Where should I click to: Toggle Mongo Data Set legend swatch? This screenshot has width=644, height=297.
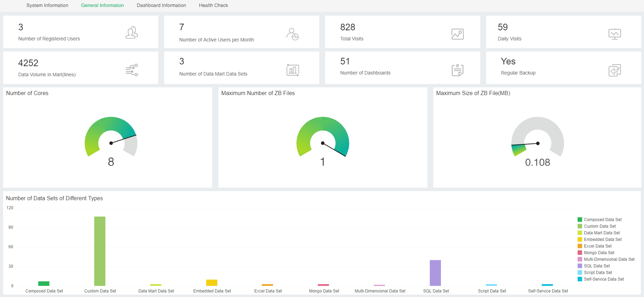(x=580, y=253)
